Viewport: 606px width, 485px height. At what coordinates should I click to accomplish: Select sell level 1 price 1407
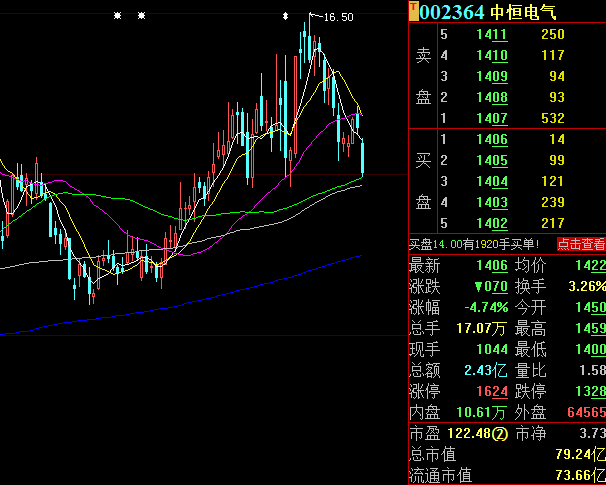(491, 119)
